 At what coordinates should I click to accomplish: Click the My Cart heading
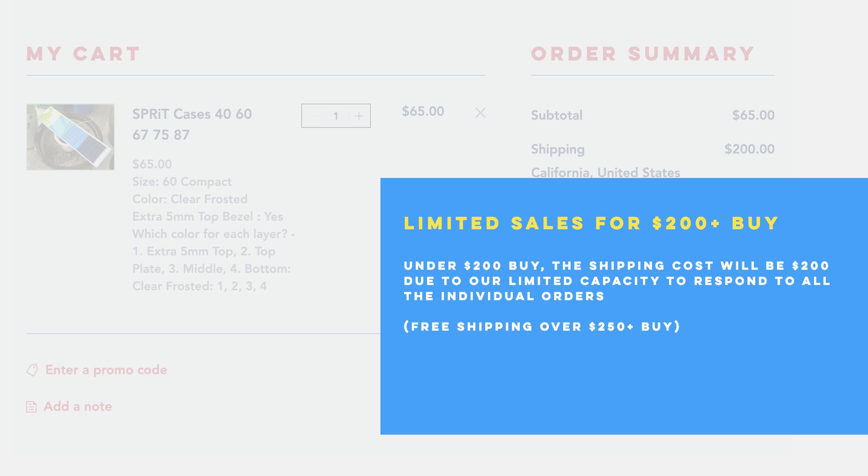tap(83, 54)
